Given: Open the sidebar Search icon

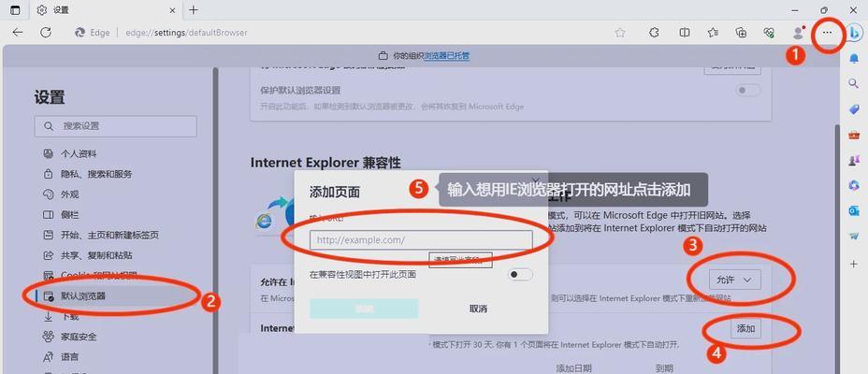Looking at the screenshot, I should pos(854,83).
